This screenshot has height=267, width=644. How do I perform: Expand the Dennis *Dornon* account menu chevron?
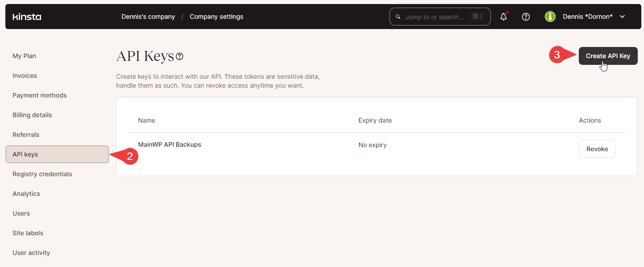click(x=623, y=17)
